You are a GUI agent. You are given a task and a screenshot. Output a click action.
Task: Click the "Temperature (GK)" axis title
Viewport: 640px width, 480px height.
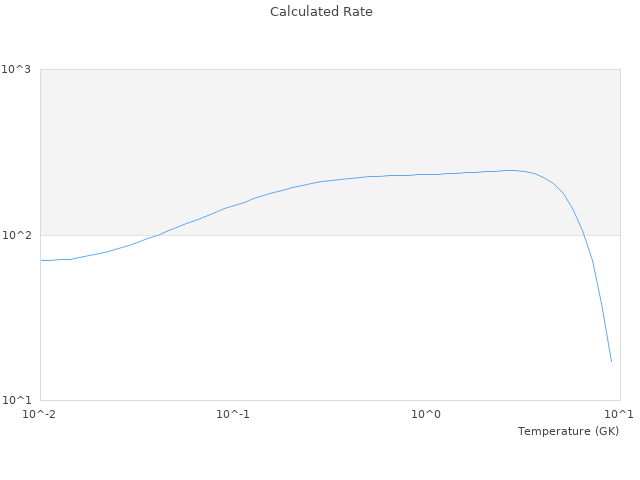click(568, 431)
